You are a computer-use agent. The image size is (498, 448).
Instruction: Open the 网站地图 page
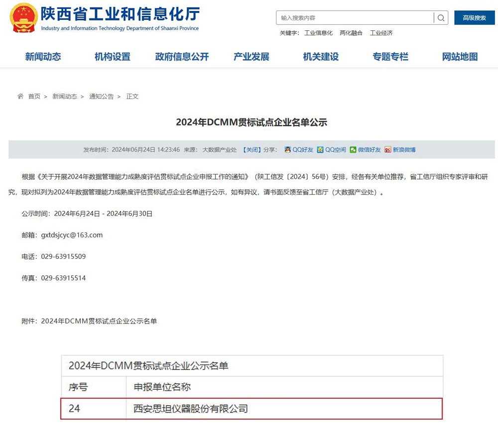459,57
